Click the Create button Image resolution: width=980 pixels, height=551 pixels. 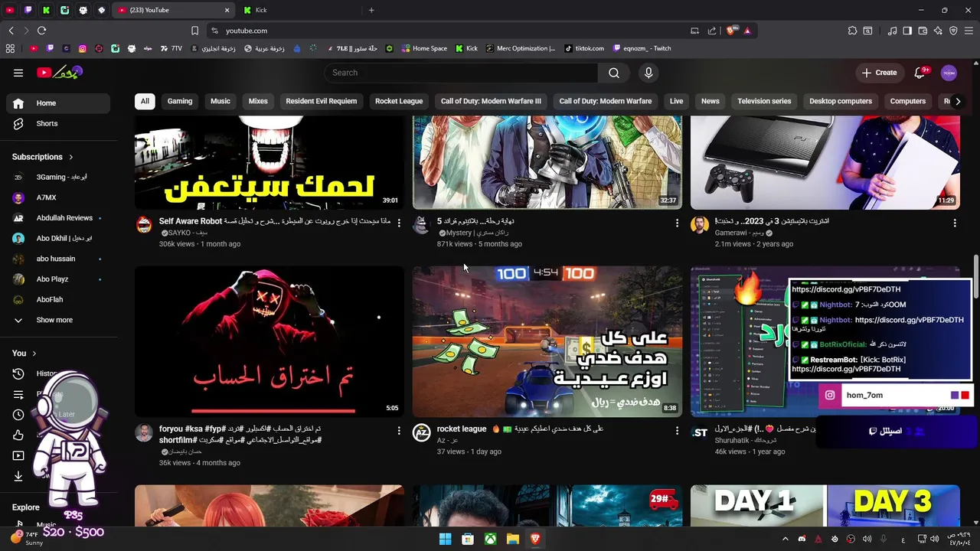coord(879,73)
